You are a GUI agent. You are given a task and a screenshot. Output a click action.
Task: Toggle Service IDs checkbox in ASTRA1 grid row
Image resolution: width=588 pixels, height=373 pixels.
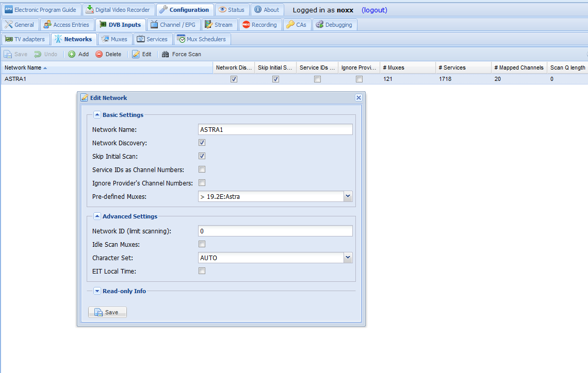click(x=318, y=79)
